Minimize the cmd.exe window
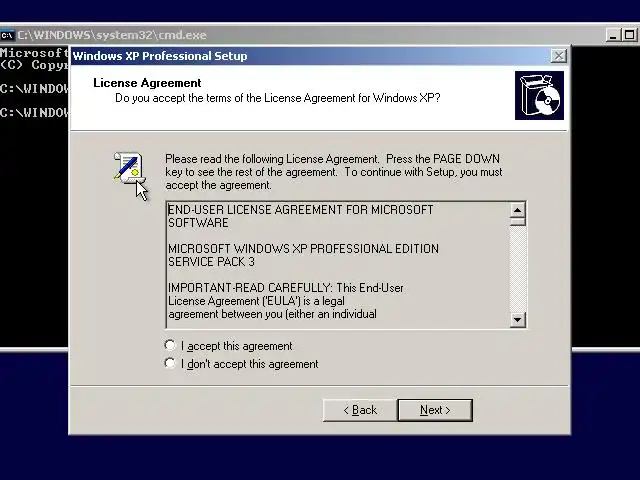 (x=613, y=35)
